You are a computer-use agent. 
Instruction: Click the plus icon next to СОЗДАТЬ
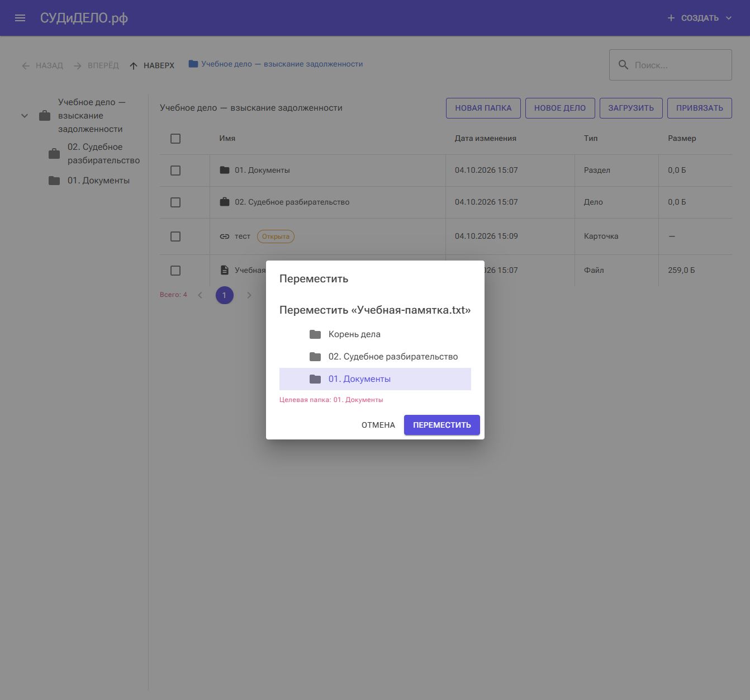coord(671,18)
